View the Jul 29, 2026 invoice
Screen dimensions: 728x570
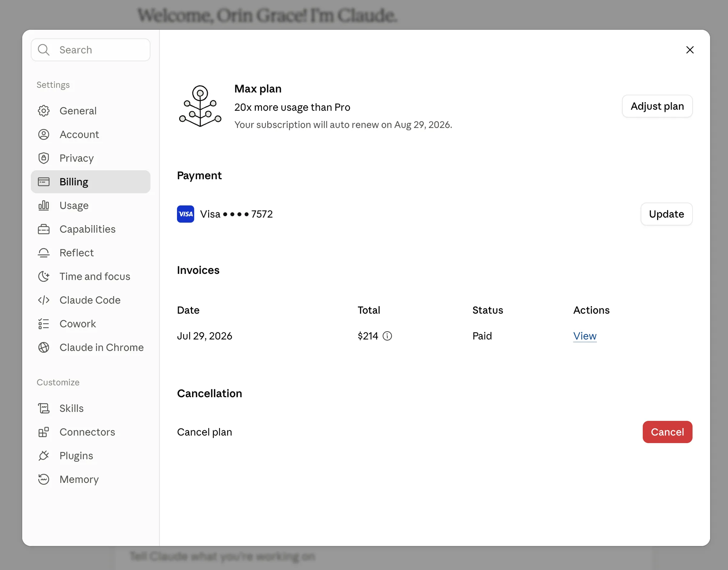(x=585, y=336)
